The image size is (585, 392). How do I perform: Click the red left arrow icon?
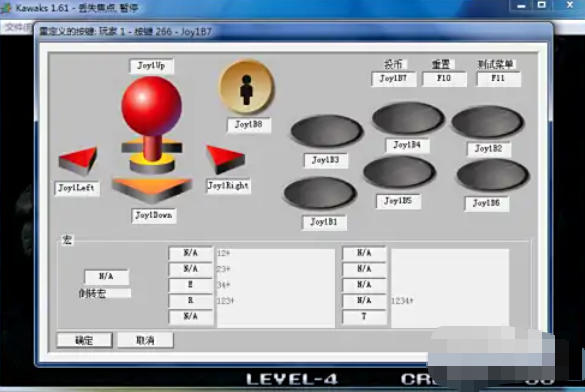point(78,161)
